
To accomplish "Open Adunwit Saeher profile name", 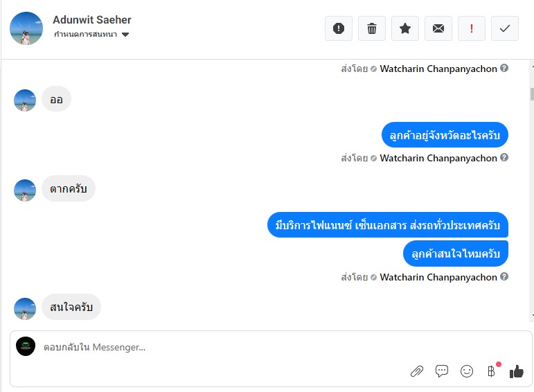I will pyautogui.click(x=92, y=19).
